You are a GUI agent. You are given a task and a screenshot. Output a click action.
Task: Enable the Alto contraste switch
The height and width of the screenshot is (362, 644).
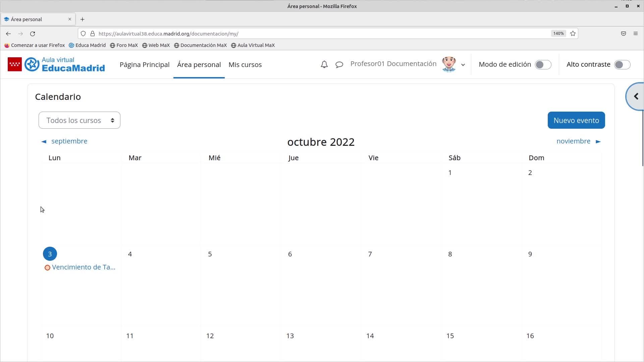point(622,64)
